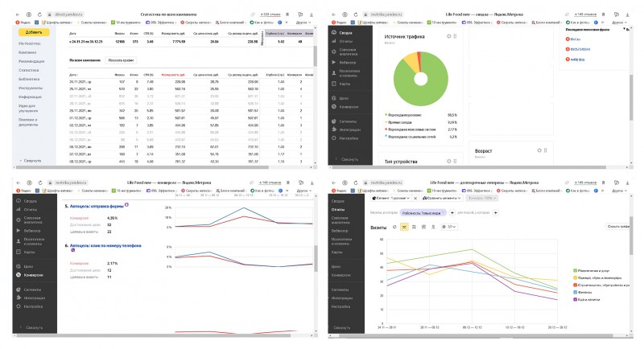Open Интеграции icon in Сводка window sidebar

click(x=334, y=129)
